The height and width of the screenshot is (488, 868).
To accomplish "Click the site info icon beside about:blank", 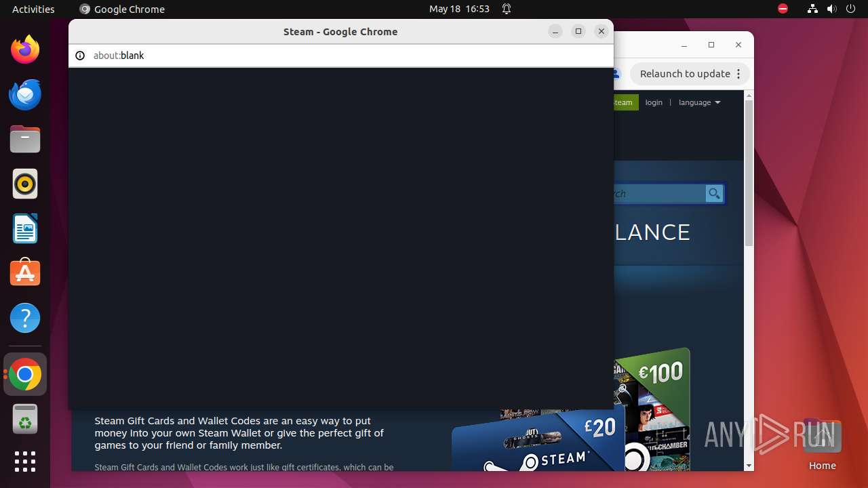I will pos(80,56).
